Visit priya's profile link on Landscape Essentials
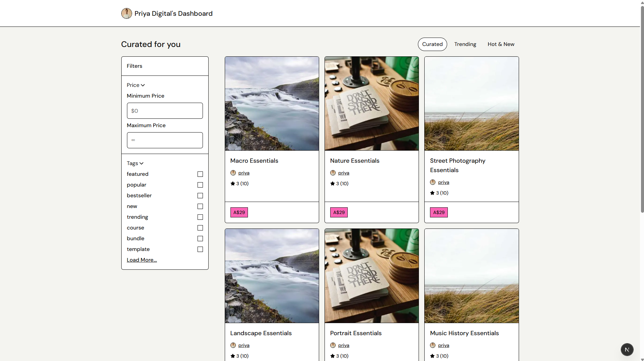Screen dimensions: 644x361 pyautogui.click(x=244, y=346)
